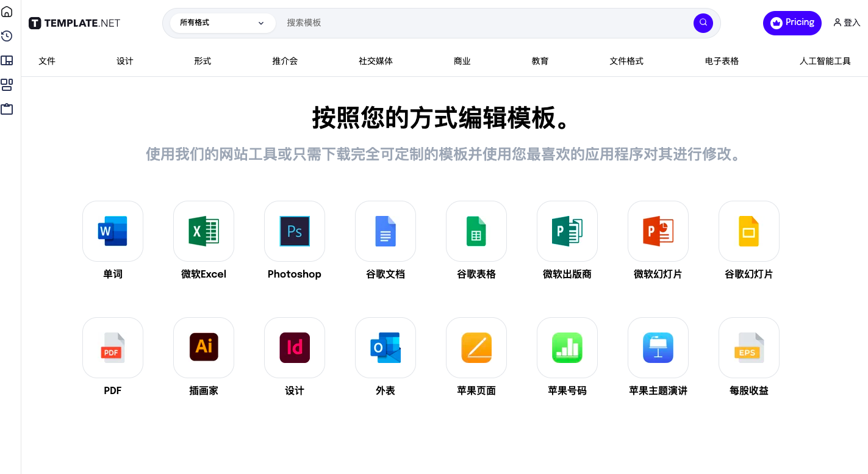Image resolution: width=868 pixels, height=474 pixels.
Task: Open the 登入 login link
Action: click(847, 23)
